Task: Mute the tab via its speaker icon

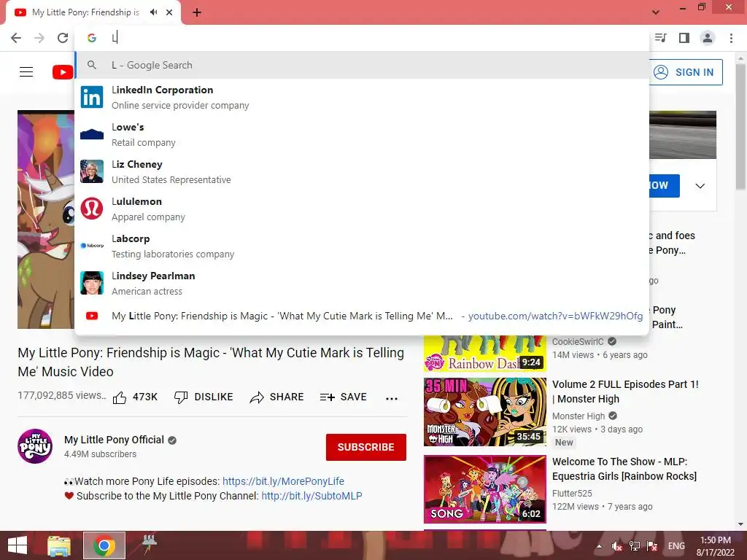Action: click(153, 12)
